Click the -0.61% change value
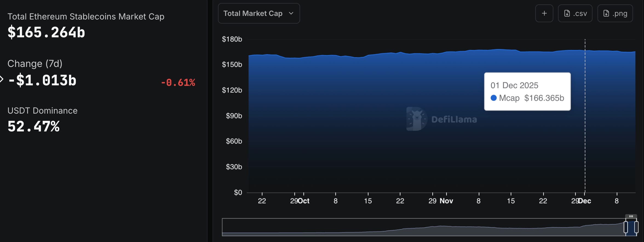 [x=178, y=82]
